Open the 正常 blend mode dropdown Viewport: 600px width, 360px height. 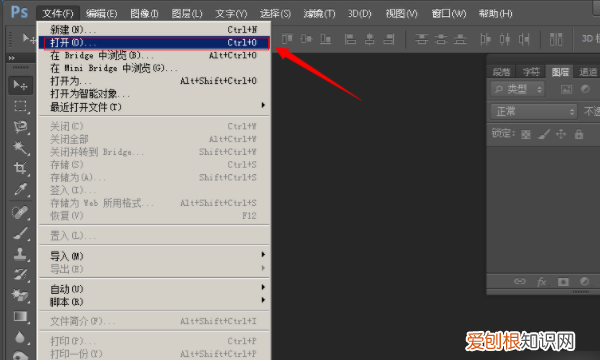pyautogui.click(x=533, y=111)
